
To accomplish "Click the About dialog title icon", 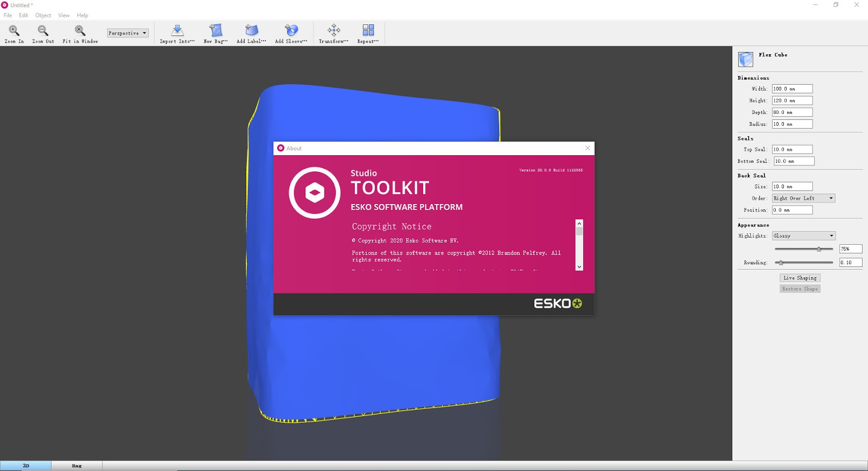I will [x=280, y=148].
